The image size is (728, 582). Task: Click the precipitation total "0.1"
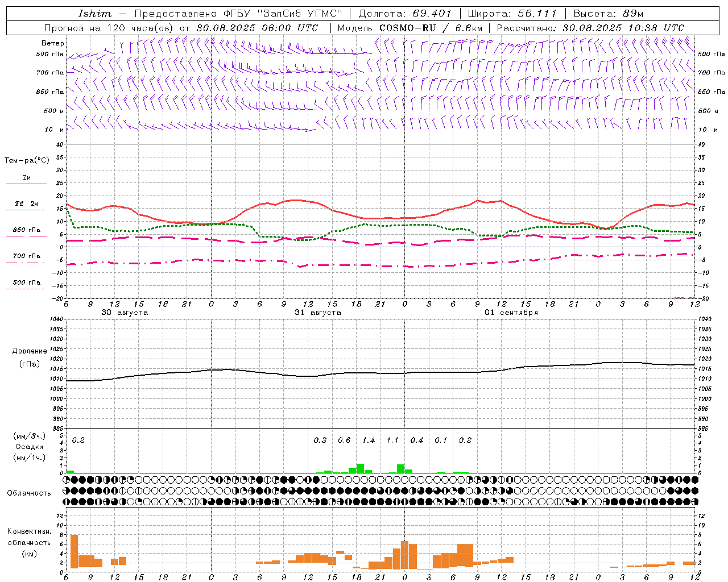(x=441, y=440)
